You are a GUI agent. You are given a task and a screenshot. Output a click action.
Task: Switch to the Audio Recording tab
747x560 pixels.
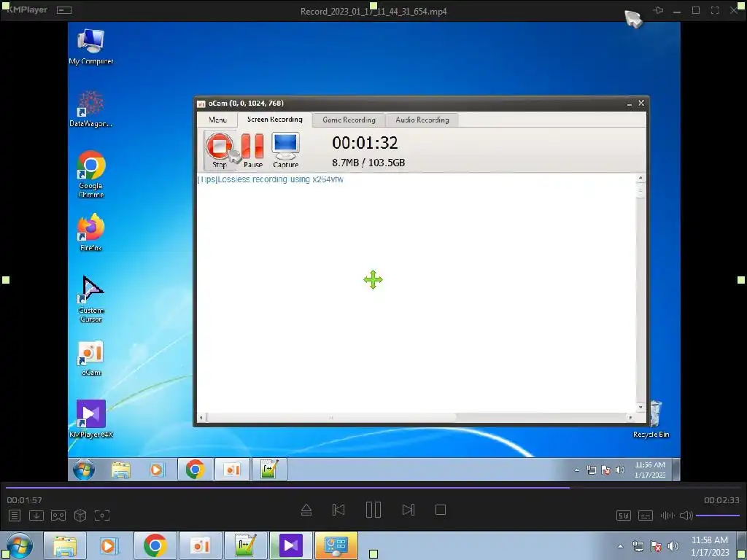coord(422,120)
